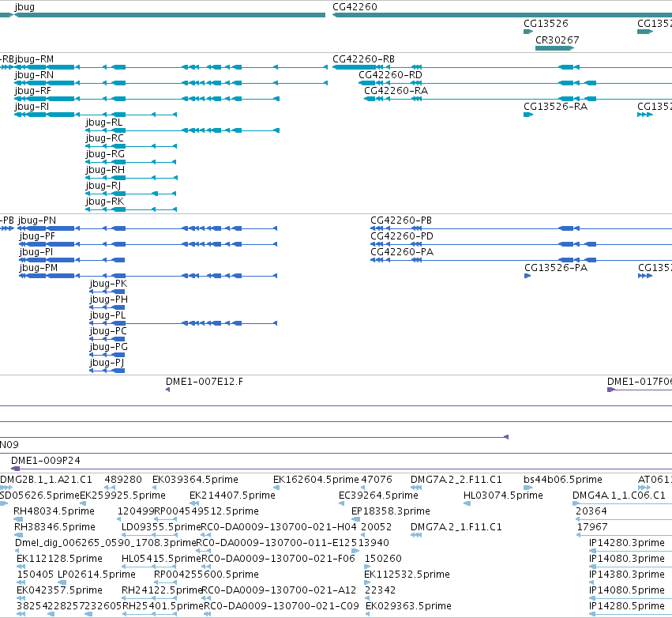Click EST EK042357.5prime
The height and width of the screenshot is (618, 672).
59,590
